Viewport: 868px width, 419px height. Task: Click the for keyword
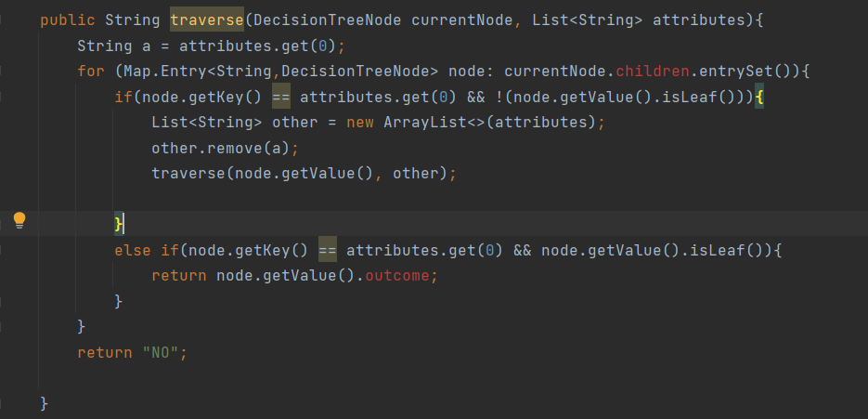91,71
